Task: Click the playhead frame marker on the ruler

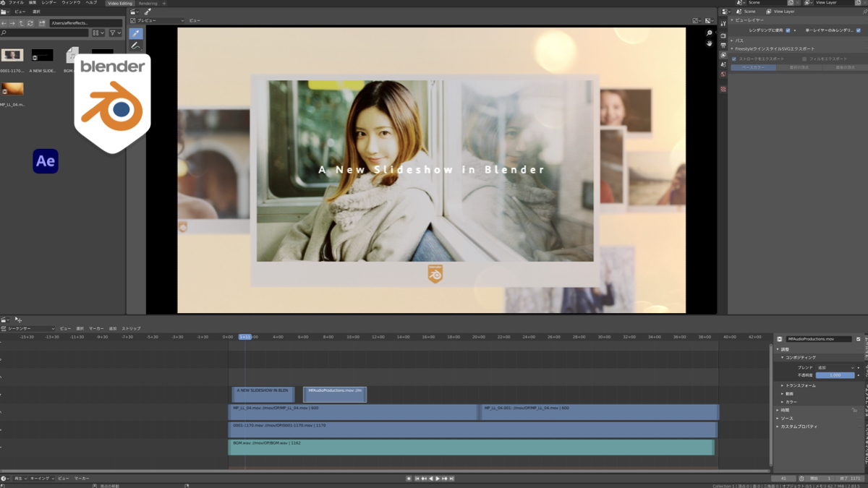Action: click(x=245, y=337)
